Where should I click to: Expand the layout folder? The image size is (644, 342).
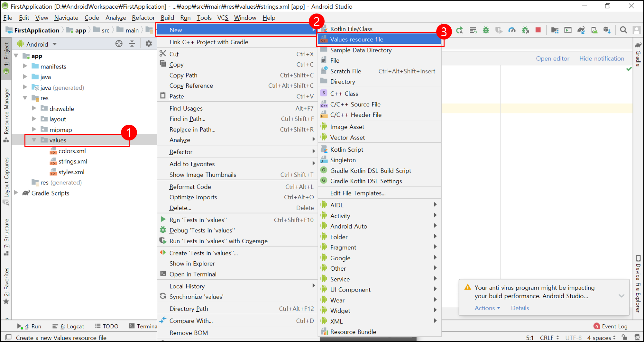(x=34, y=119)
